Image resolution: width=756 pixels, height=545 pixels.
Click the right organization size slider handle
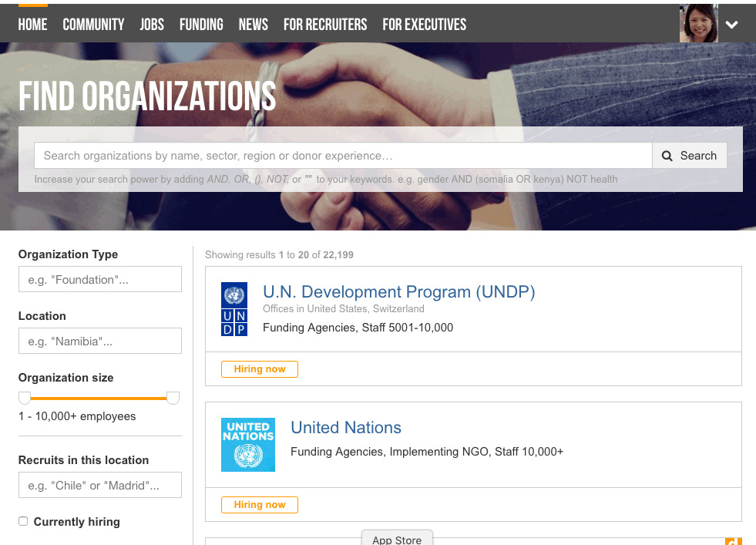pyautogui.click(x=173, y=398)
